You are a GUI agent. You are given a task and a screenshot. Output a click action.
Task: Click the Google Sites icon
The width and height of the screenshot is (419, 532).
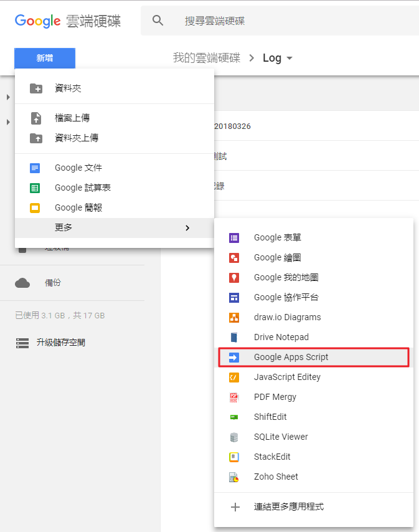[234, 298]
